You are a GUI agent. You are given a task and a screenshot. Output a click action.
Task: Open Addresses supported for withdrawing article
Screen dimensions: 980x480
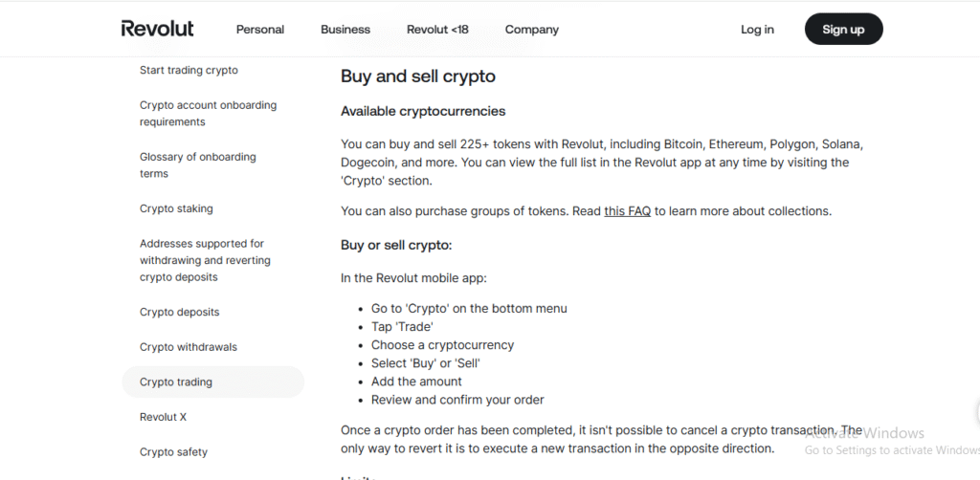click(x=205, y=260)
